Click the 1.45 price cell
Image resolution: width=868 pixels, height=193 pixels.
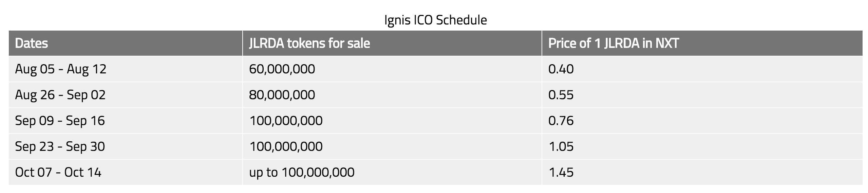pos(561,172)
